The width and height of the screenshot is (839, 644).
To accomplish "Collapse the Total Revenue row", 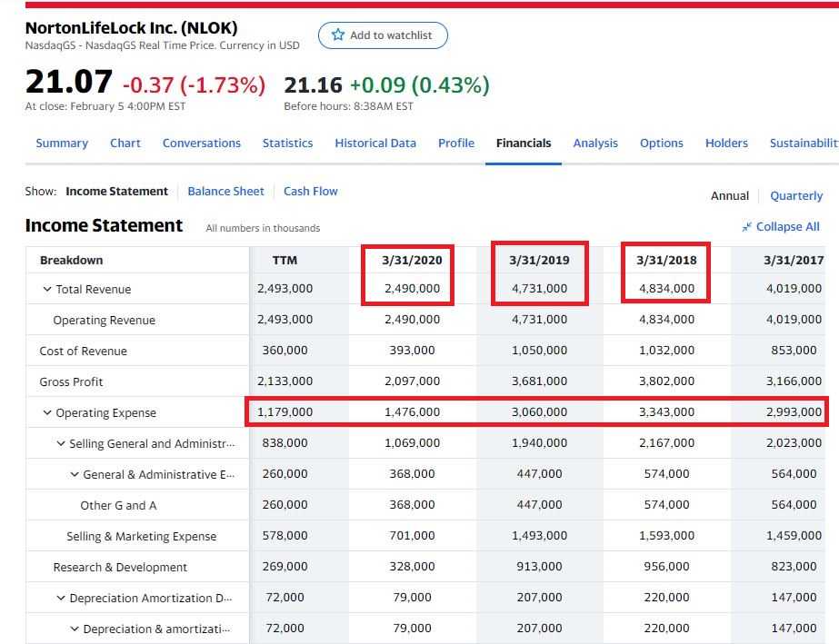I will tap(47, 290).
